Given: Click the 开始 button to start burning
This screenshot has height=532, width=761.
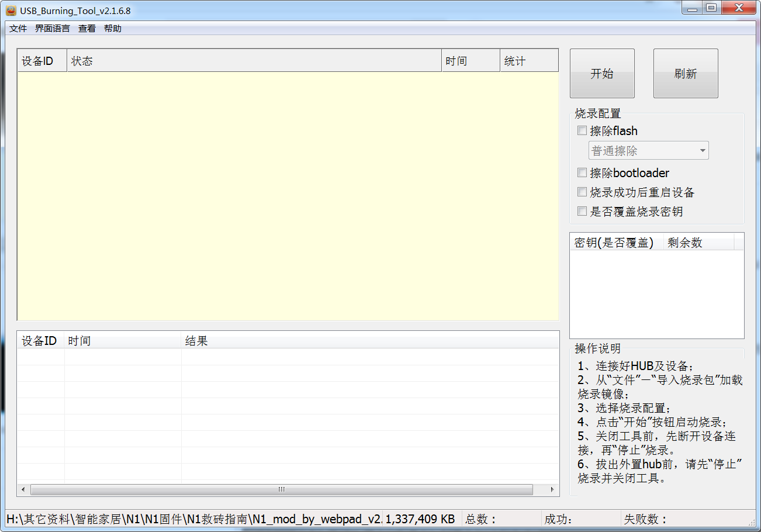Looking at the screenshot, I should click(x=602, y=73).
